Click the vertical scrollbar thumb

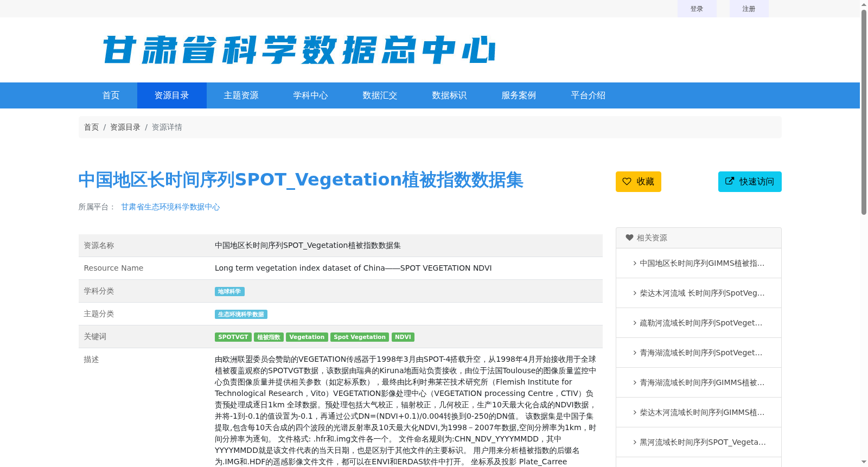[864, 111]
